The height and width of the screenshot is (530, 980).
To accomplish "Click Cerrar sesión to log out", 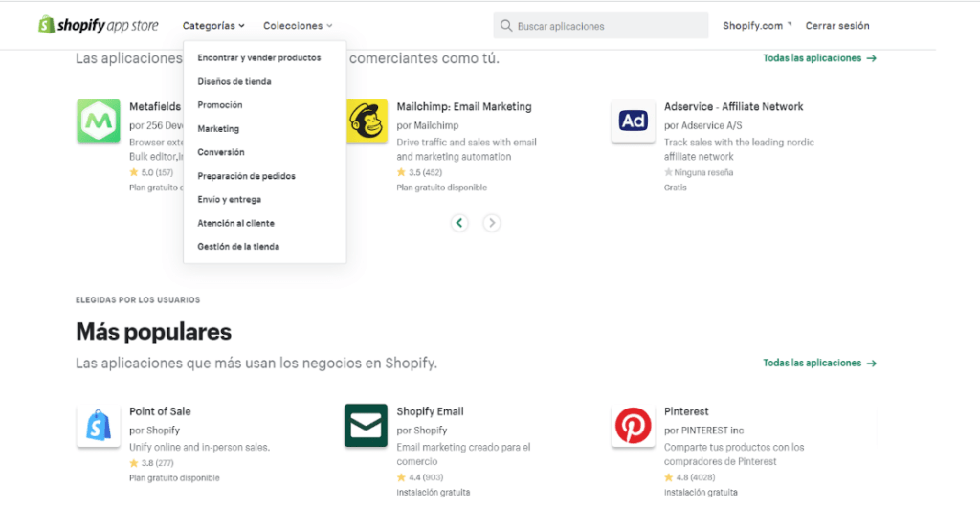I will tap(837, 26).
